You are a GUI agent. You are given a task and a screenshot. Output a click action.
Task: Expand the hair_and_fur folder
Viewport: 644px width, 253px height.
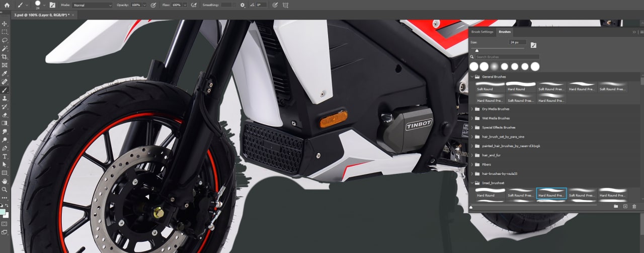point(472,155)
